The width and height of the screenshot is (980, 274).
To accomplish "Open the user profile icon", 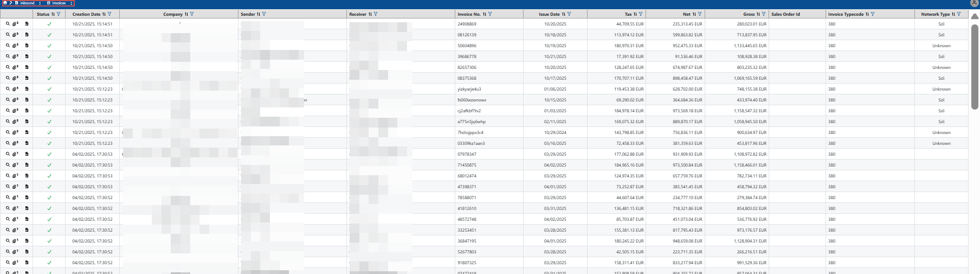I will tap(974, 3).
